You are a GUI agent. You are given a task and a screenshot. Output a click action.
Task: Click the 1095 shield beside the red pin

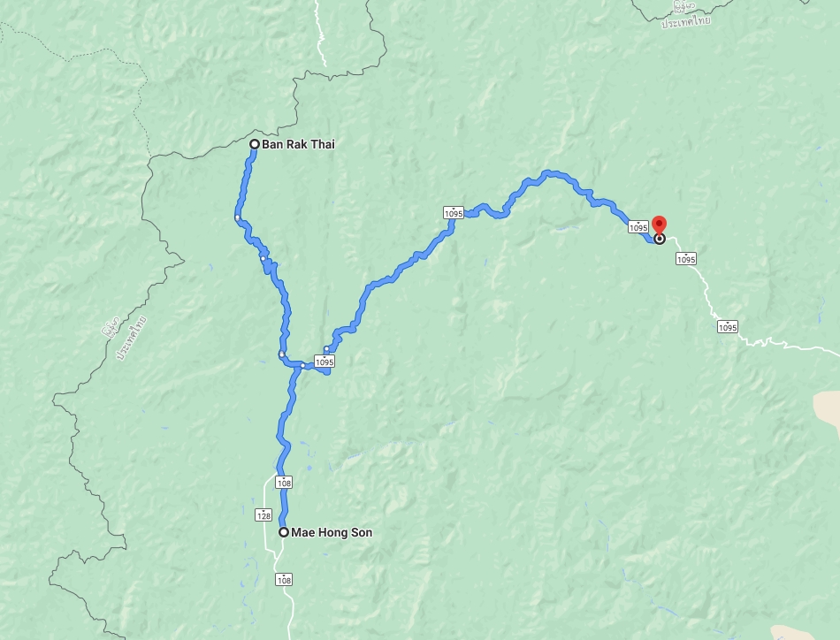638,227
